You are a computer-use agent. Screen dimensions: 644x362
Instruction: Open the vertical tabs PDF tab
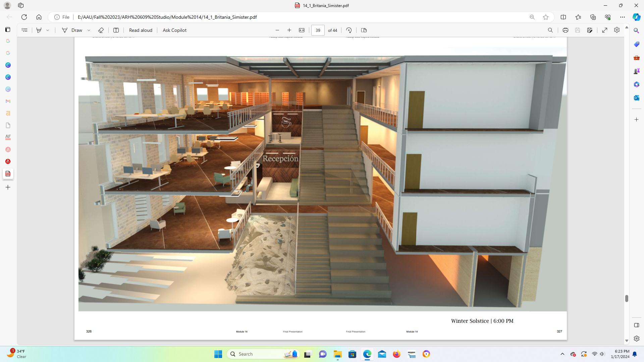[x=8, y=174]
